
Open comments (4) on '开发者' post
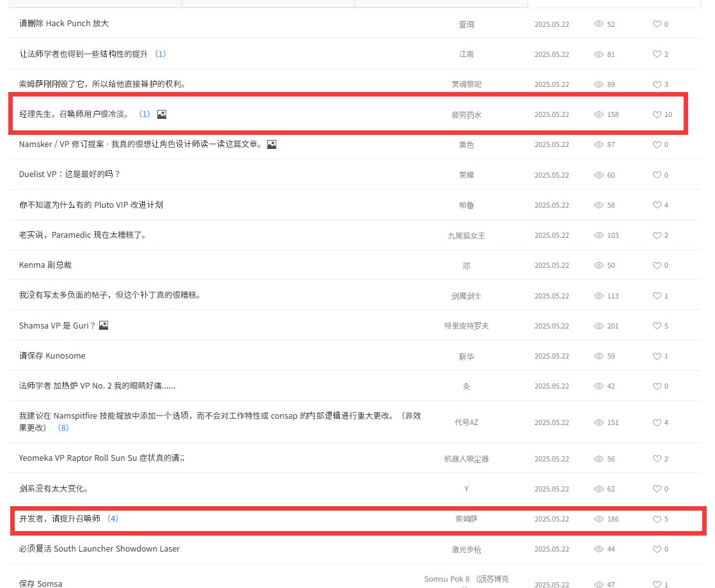coord(113,518)
